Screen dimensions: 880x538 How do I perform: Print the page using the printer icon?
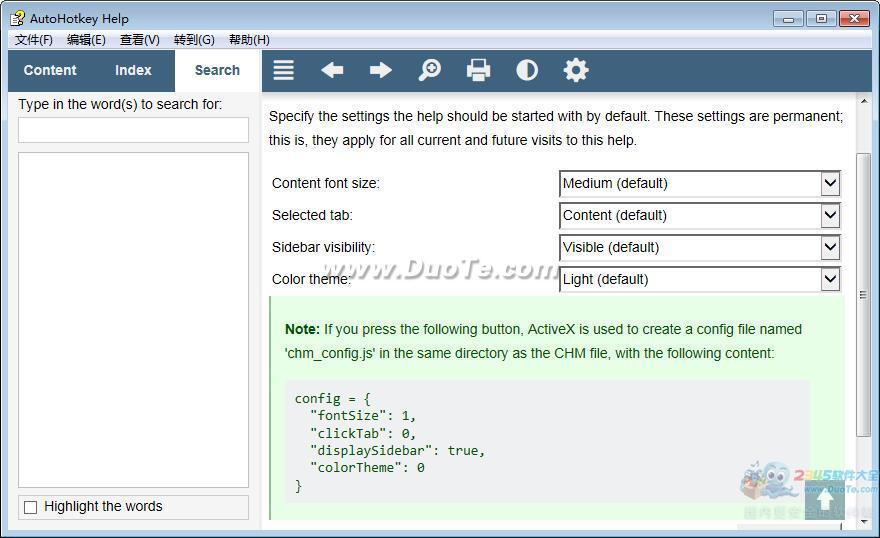click(478, 70)
